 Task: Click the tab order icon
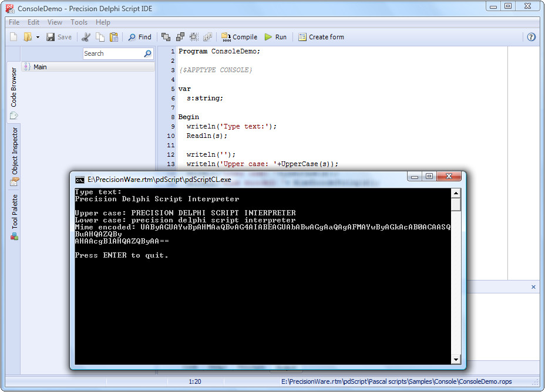click(x=207, y=37)
